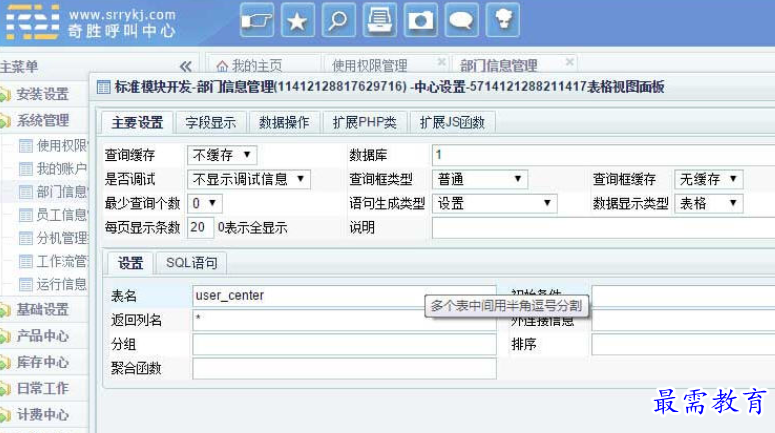The height and width of the screenshot is (433, 775).
Task: Click the head profile toolbar icon
Action: click(x=503, y=20)
